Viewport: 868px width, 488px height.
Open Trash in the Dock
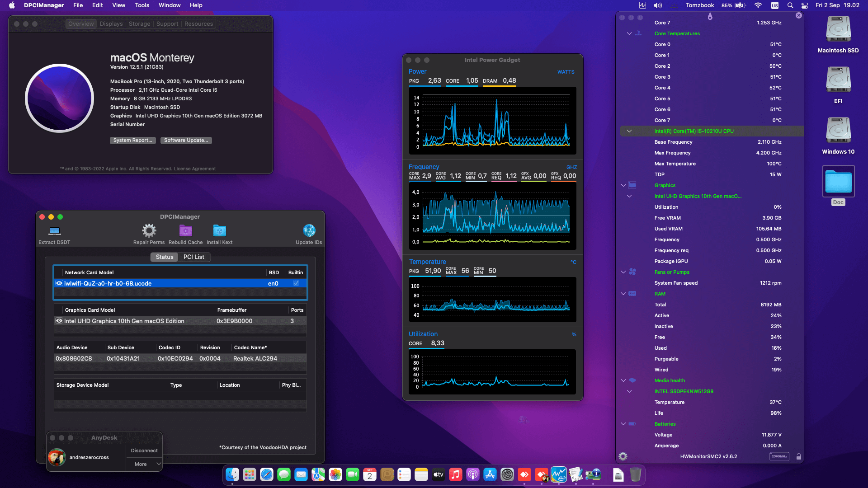(636, 474)
